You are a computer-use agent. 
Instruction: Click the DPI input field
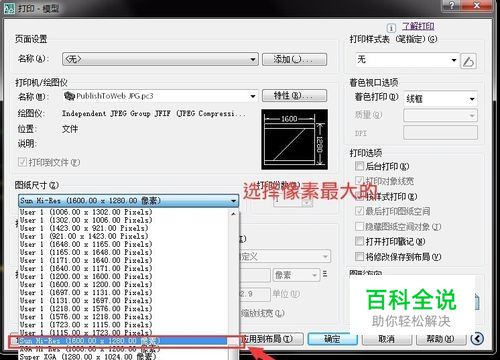point(440,133)
